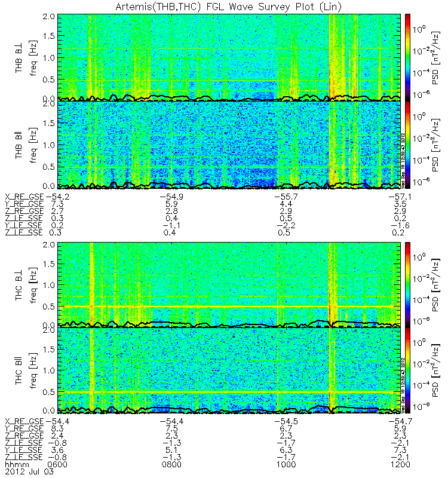The height and width of the screenshot is (478, 448).
Task: Click the THB Z_RE_GSE value "2.7"
Action: pos(57,211)
